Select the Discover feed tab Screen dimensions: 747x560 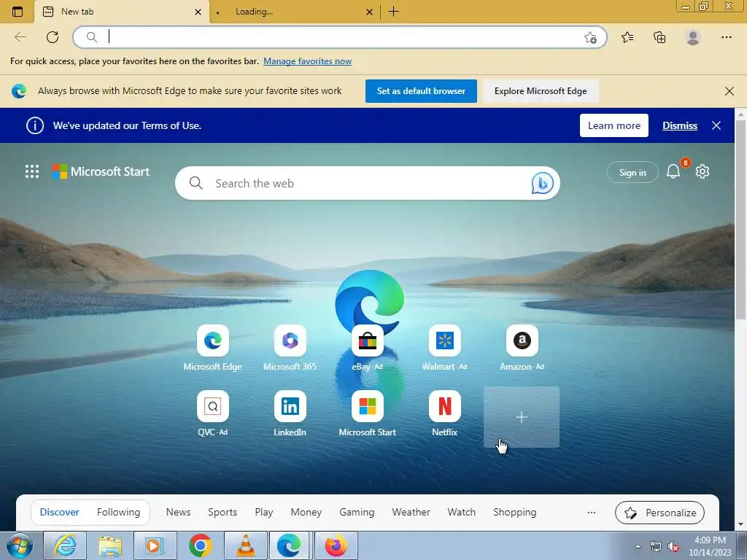click(60, 513)
